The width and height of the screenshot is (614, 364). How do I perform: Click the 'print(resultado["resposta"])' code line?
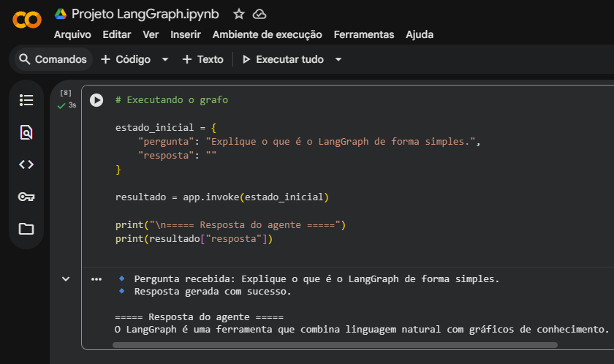(x=194, y=239)
